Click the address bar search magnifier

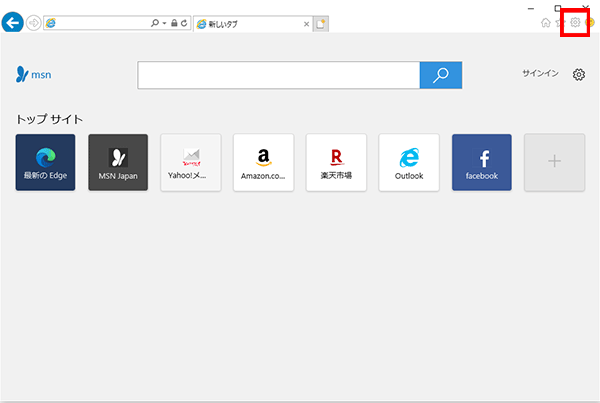tap(155, 23)
